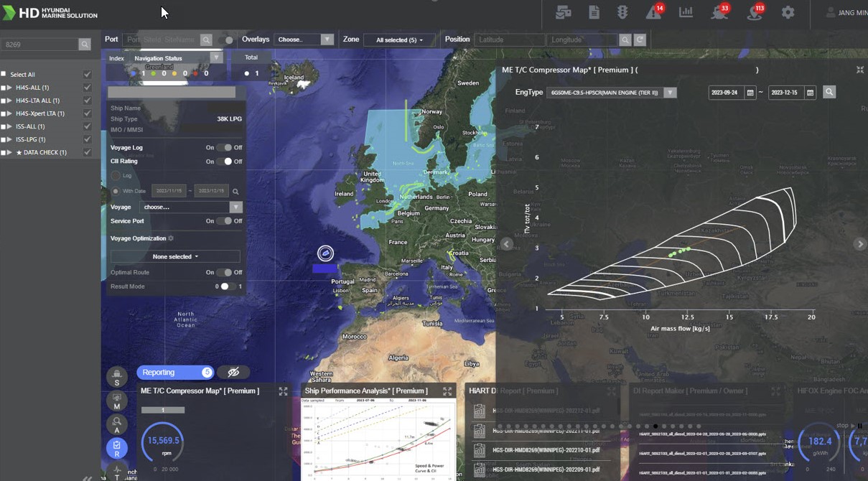Reset the Position coordinates with refresh icon
The image size is (868, 481).
coord(640,40)
